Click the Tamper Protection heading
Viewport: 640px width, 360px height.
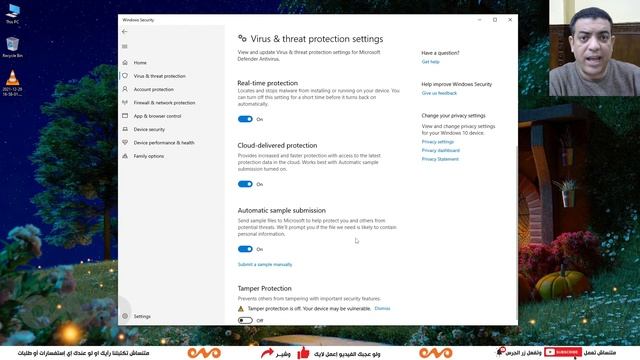(x=264, y=288)
